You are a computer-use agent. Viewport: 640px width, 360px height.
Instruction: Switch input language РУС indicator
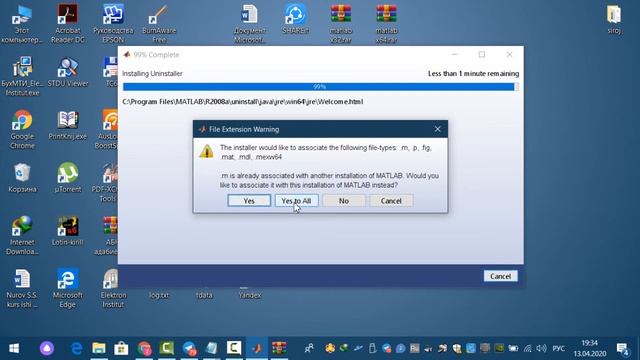(558, 348)
